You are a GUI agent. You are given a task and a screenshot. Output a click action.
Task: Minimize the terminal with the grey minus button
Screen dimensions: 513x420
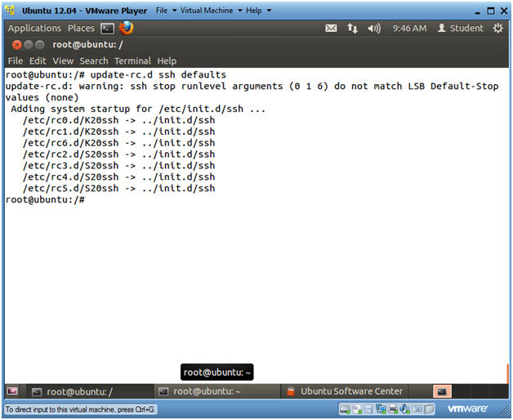(29, 44)
